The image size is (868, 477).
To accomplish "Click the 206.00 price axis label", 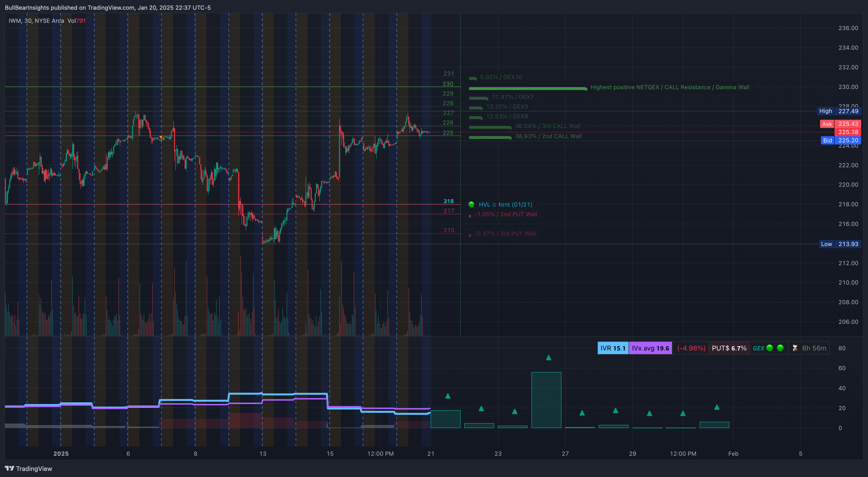I will [x=848, y=322].
